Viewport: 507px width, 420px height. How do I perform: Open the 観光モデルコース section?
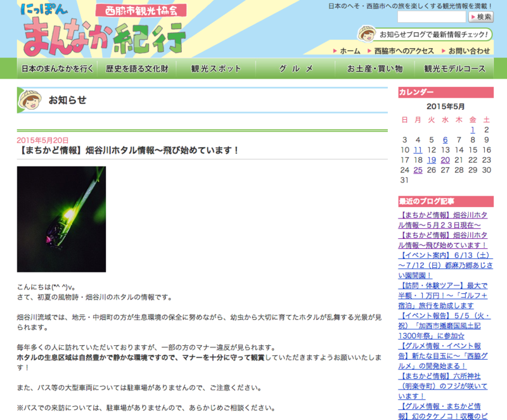[x=454, y=68]
